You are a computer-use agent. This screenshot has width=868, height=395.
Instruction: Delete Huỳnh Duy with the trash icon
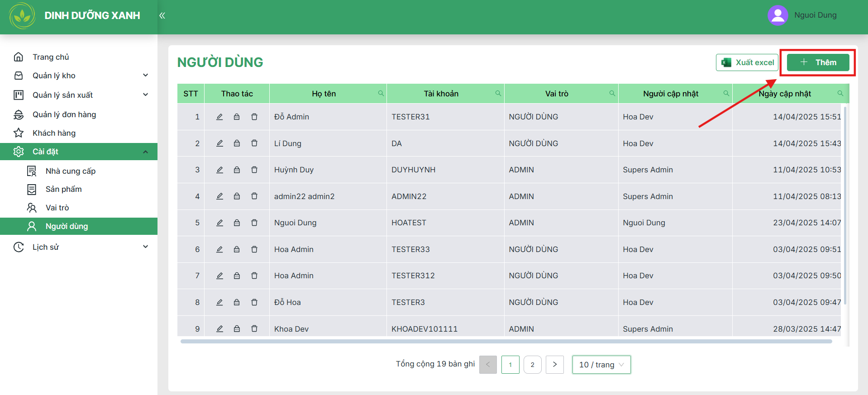pos(254,170)
